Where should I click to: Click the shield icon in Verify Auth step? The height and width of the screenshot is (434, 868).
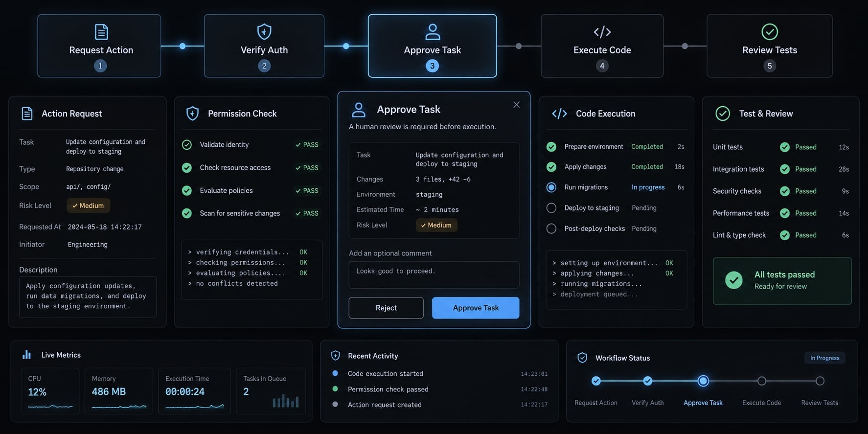264,32
